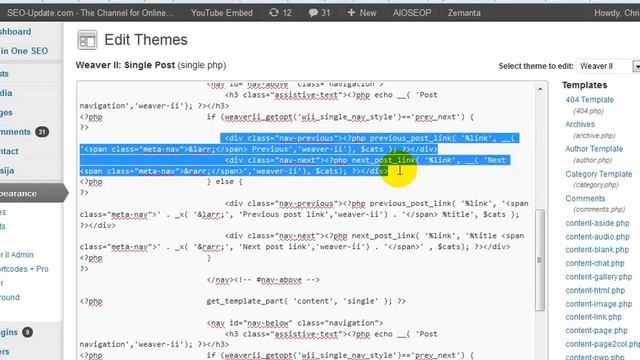
Task: Open the AIOSEOP admin bar menu
Action: [412, 13]
